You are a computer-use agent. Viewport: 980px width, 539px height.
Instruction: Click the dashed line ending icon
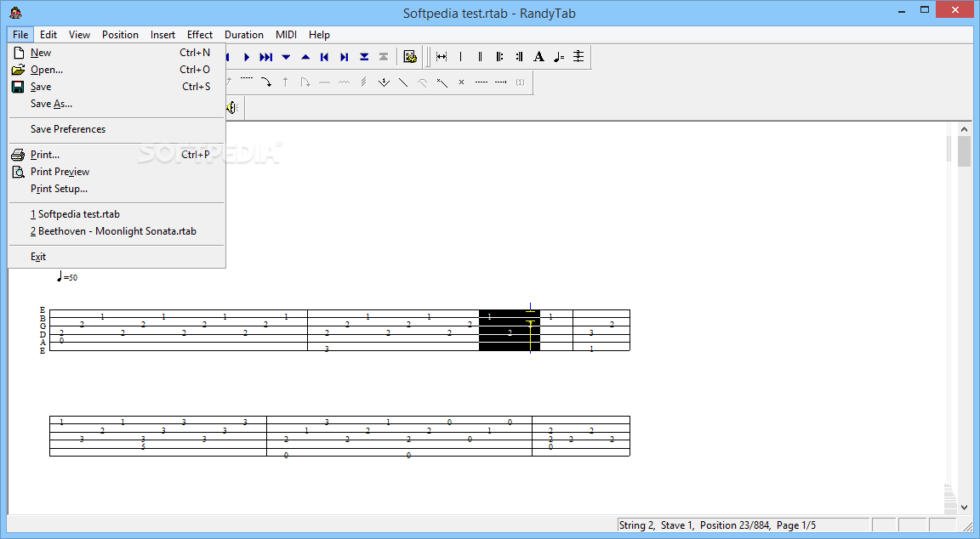pos(500,82)
